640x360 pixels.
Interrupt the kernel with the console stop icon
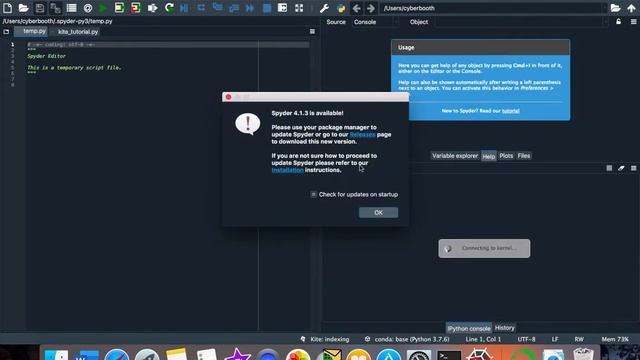[609, 168]
